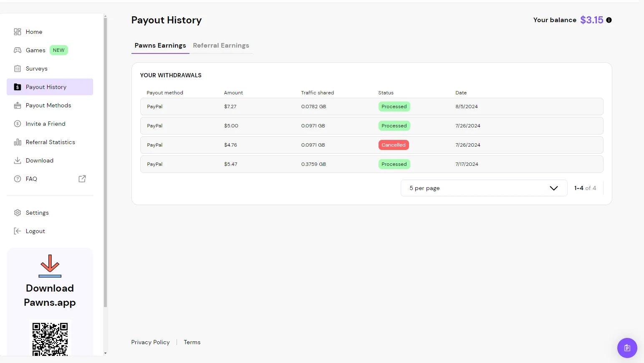The height and width of the screenshot is (363, 644).
Task: Click the Invite a Friend coin icon
Action: (18, 124)
